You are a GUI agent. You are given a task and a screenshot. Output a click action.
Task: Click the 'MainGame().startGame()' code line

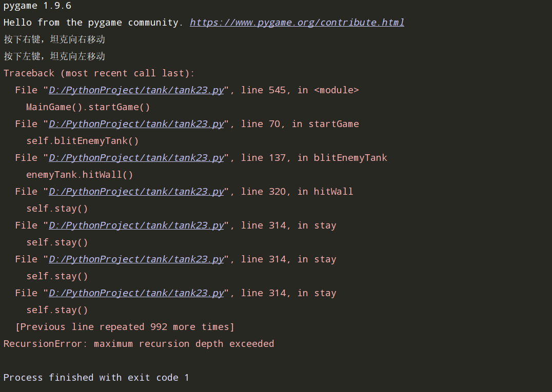tap(88, 107)
